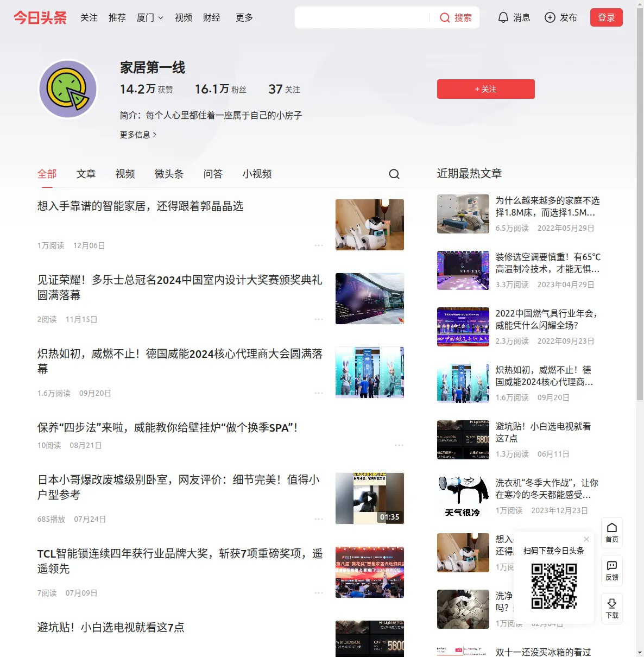The width and height of the screenshot is (644, 657).
Task: Open hot article 洗衣机"冬季大作战"
Action: pyautogui.click(x=547, y=489)
